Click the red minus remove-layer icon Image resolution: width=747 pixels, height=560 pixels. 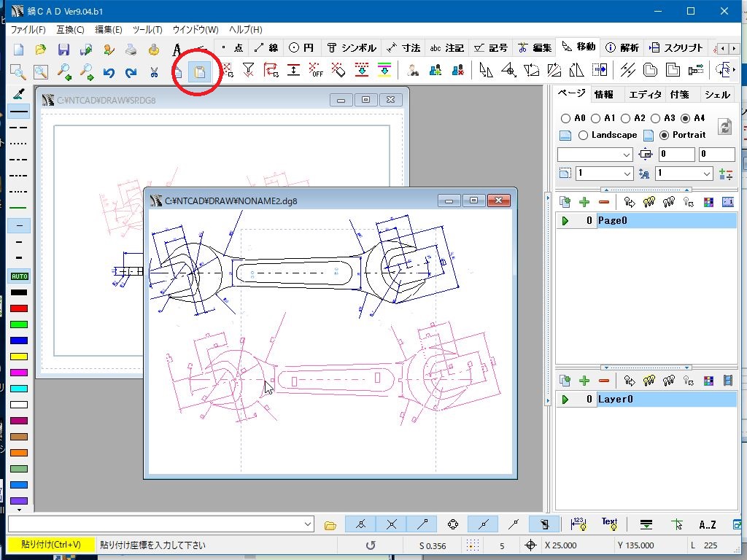[x=603, y=381]
